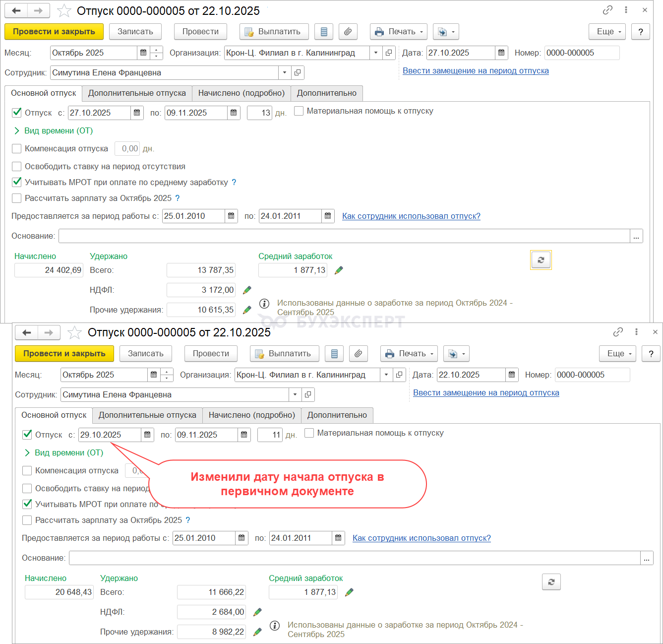Open the employee card icon in the upper window
Viewport: 663px width, 644px height.
point(298,73)
